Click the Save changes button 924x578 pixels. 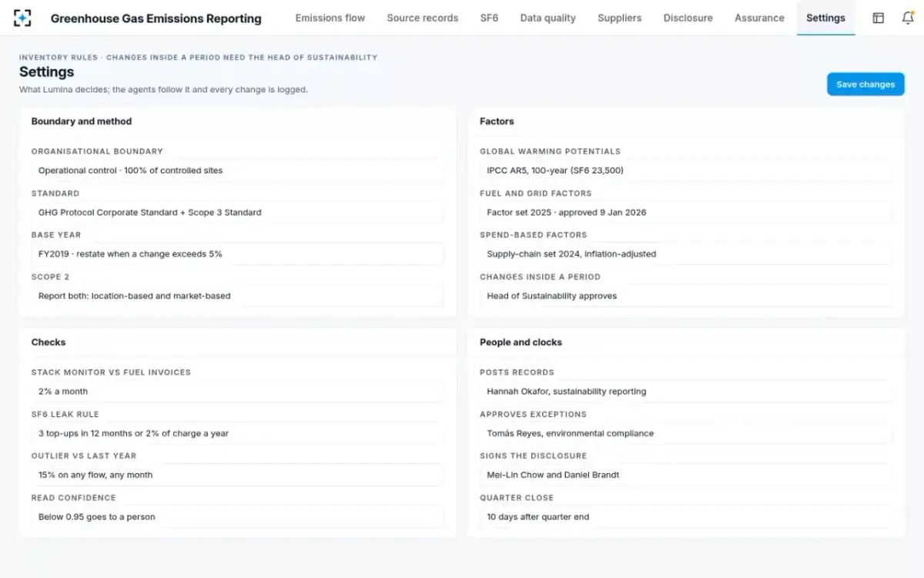click(865, 85)
